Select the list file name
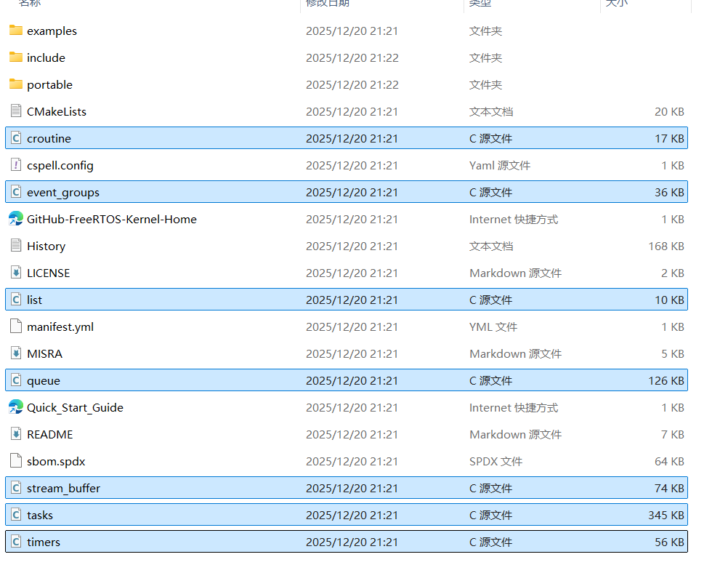 [x=34, y=300]
